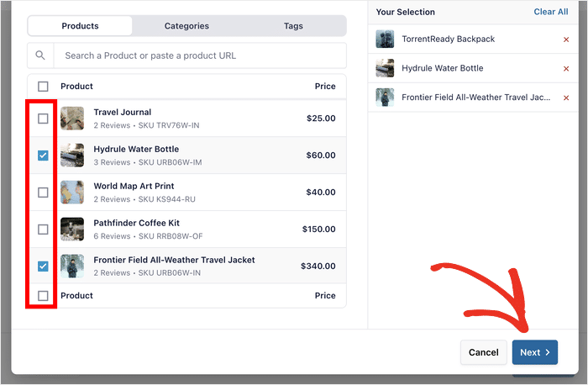Open Travel Journal product thumbnail
The image size is (588, 385).
72,119
